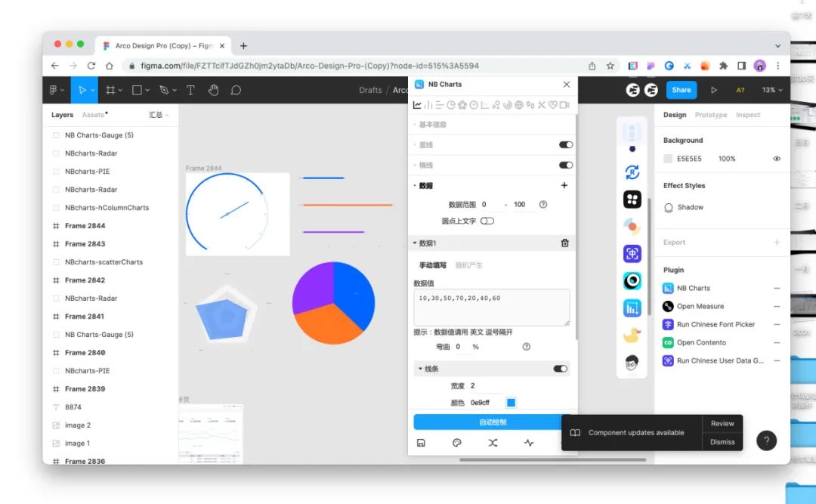
Task: Click the blue line color swatch
Action: click(x=511, y=403)
